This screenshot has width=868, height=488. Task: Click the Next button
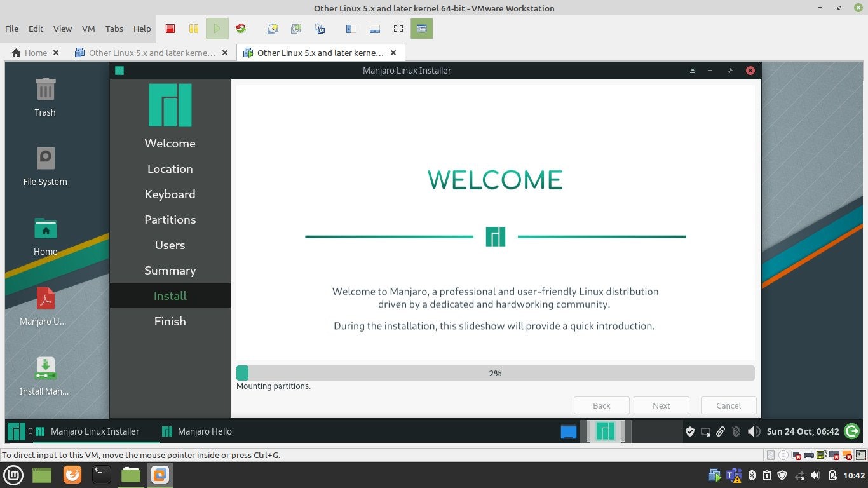pyautogui.click(x=661, y=405)
